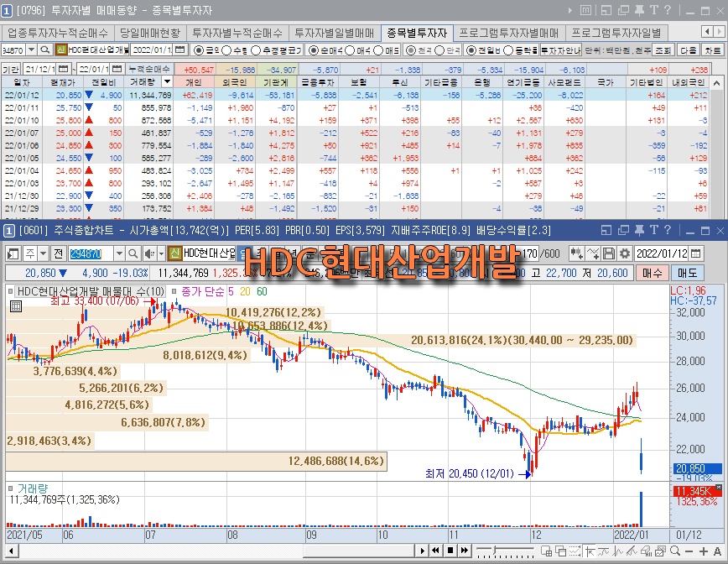Image resolution: width=728 pixels, height=564 pixels.
Task: Open calendar for period end date 22/01/1
Action: pyautogui.click(x=117, y=69)
